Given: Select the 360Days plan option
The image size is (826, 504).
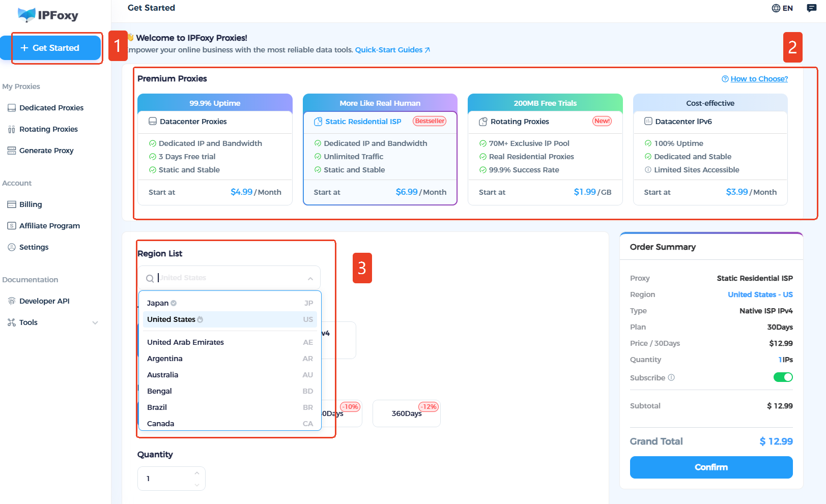Looking at the screenshot, I should (407, 413).
